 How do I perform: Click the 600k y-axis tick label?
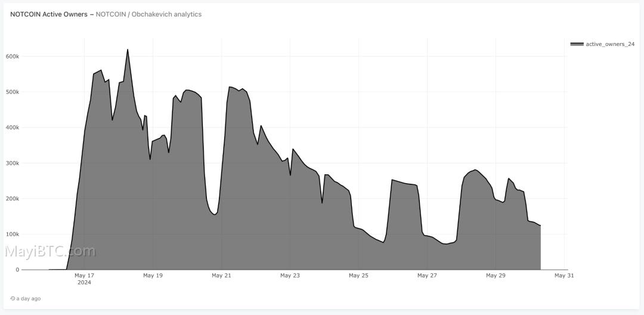[x=13, y=56]
